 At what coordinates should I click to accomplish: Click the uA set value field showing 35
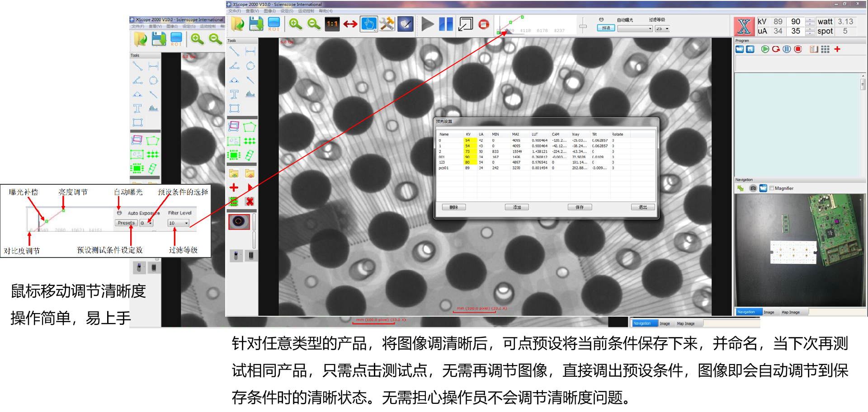click(796, 31)
